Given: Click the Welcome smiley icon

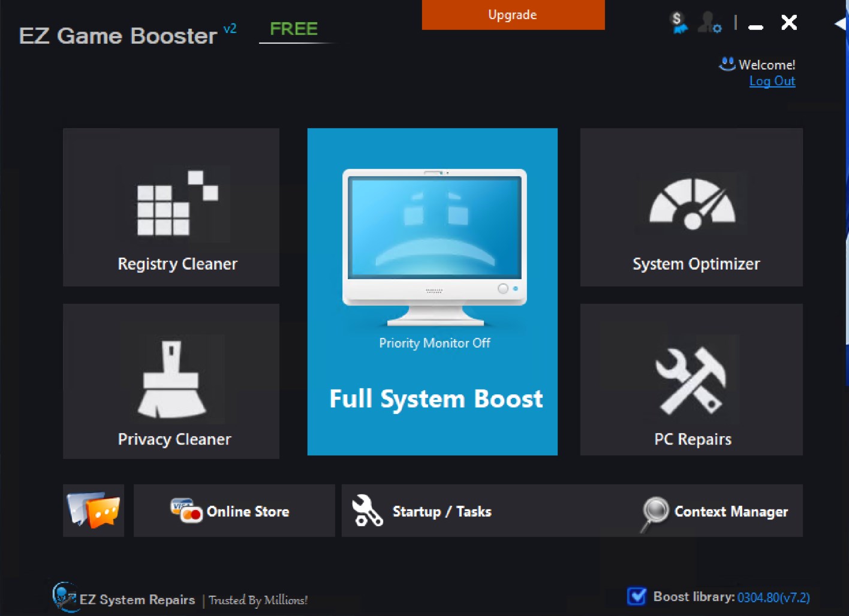Looking at the screenshot, I should pos(727,64).
